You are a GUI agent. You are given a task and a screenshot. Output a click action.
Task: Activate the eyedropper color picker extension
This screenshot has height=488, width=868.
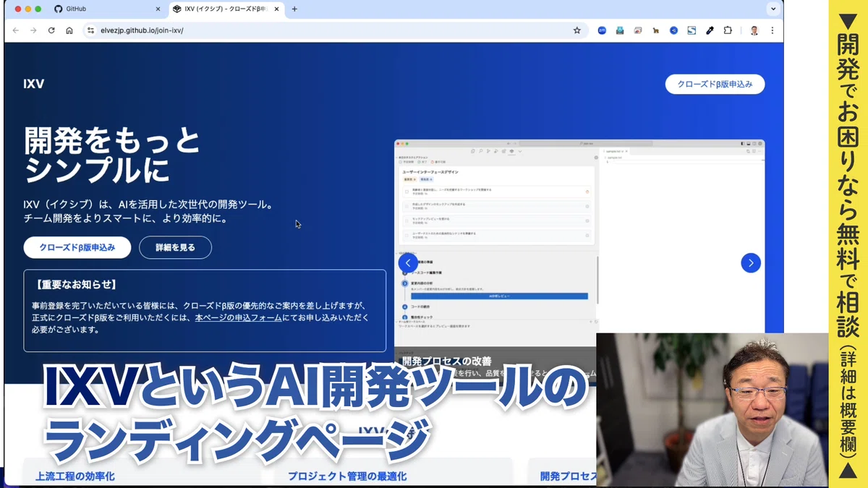point(710,30)
